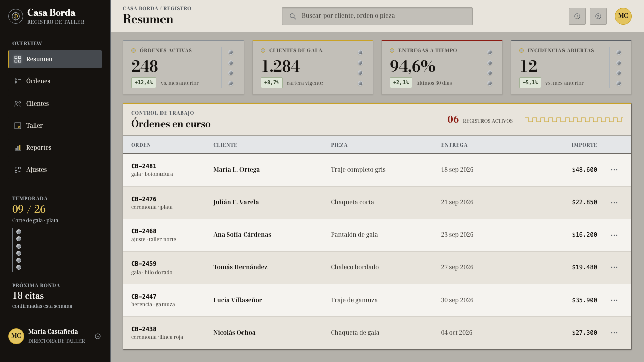Click the +12,4% badge
The image size is (644, 362).
tap(144, 83)
